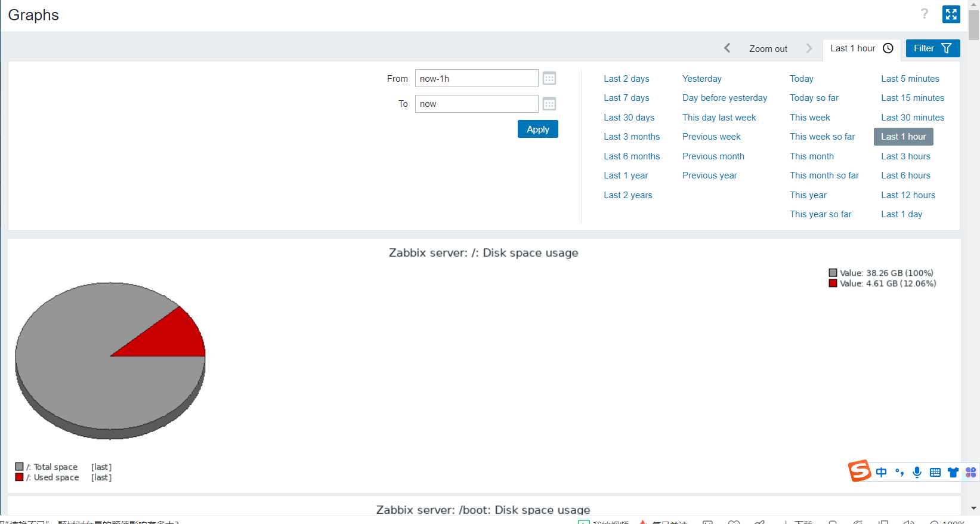Go to previous time period arrow
The width and height of the screenshot is (980, 524).
tap(727, 48)
